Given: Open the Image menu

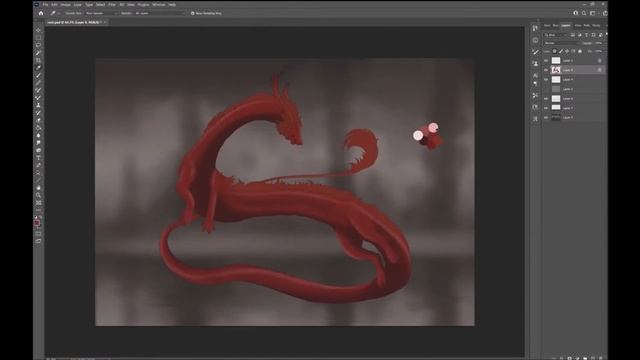Looking at the screenshot, I should coord(65,4).
